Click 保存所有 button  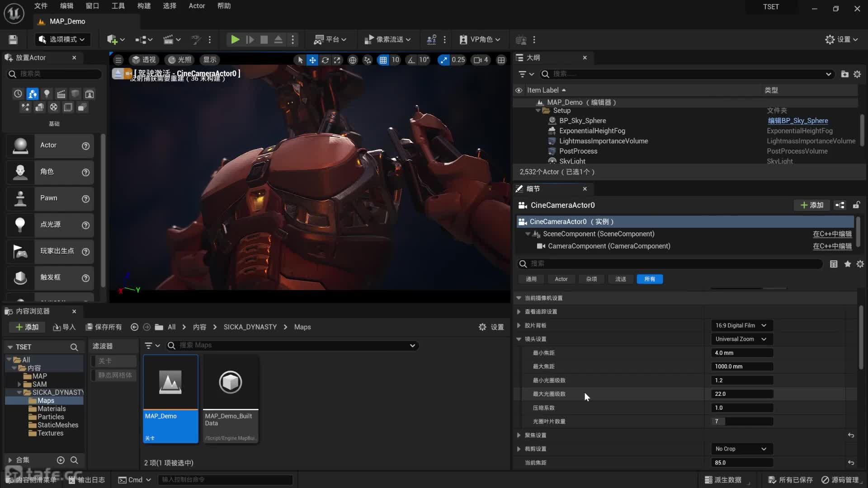point(104,327)
